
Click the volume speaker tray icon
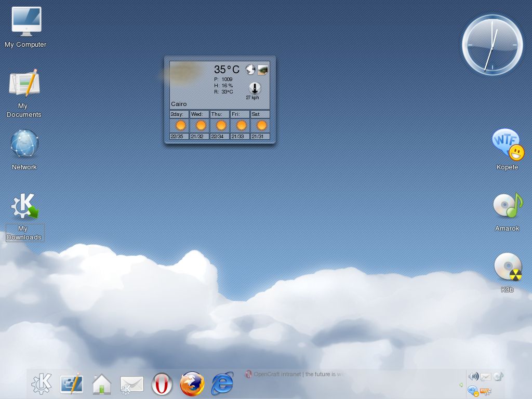click(473, 376)
